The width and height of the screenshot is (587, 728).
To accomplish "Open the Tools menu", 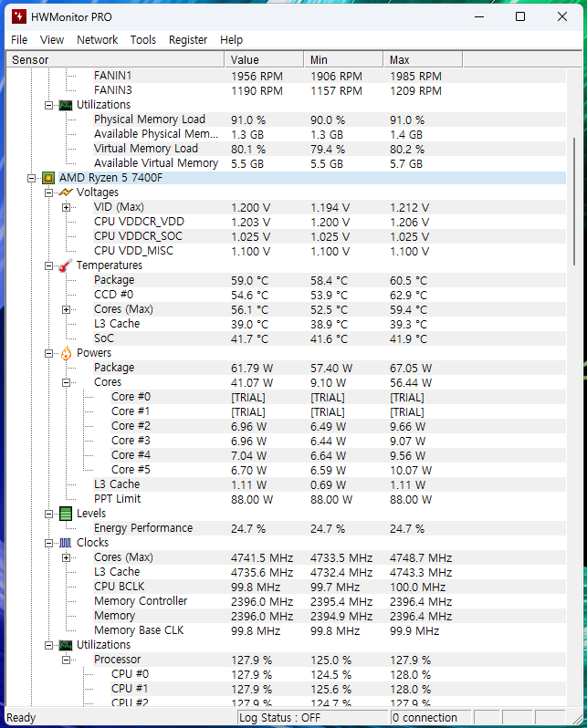I will (142, 39).
